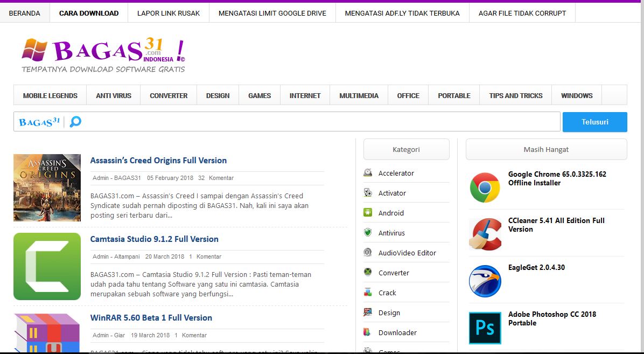The image size is (644, 354).
Task: Open MENGATASI LIMIT GOOGLE DRIVE page
Action: pos(272,13)
